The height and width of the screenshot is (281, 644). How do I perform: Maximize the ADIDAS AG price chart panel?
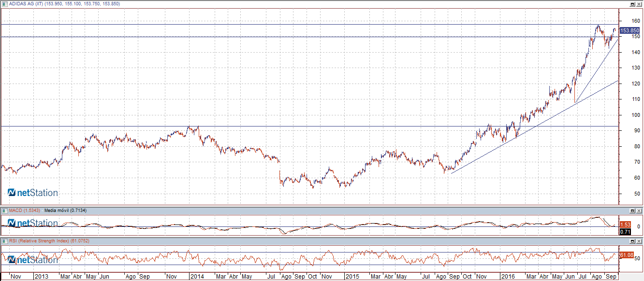[632, 4]
